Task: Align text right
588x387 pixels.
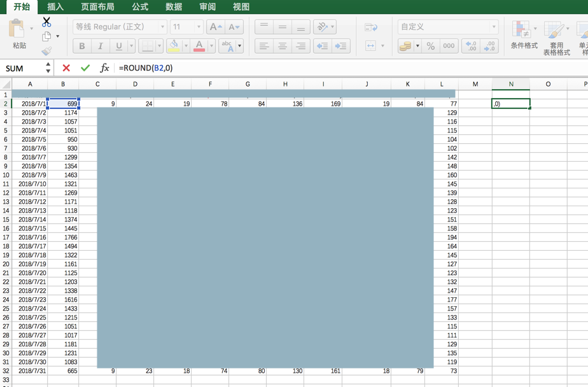Action: coord(301,46)
